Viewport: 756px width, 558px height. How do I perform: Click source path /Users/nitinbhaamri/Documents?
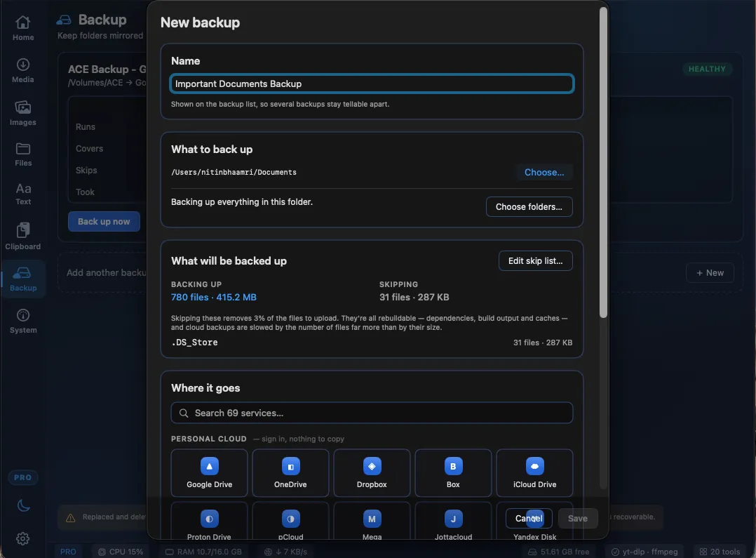point(234,173)
